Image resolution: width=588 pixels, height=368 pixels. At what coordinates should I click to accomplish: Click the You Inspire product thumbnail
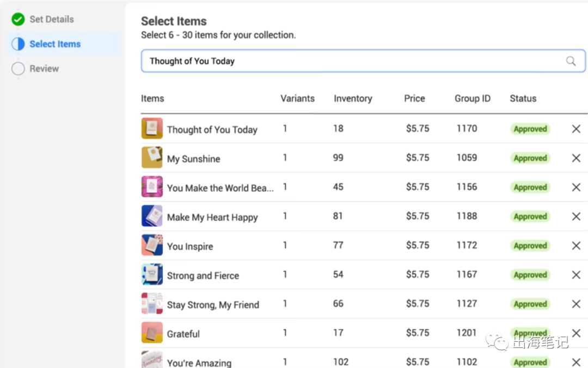coord(152,245)
